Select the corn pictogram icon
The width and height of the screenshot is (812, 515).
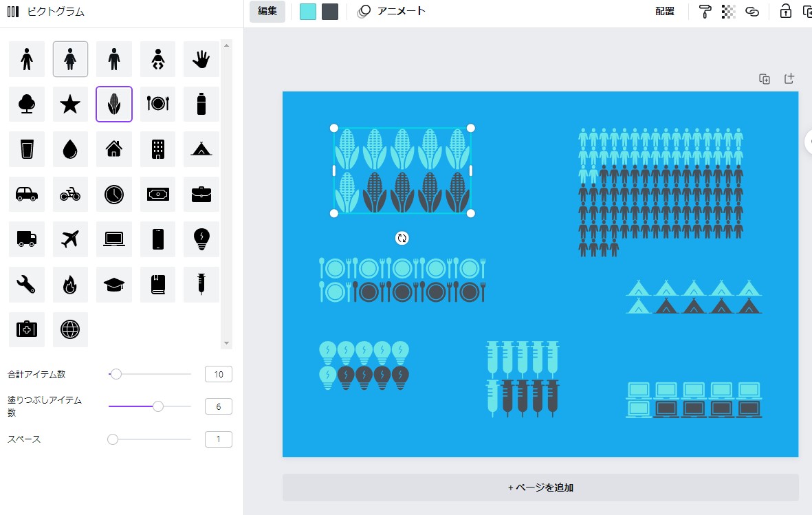point(114,104)
